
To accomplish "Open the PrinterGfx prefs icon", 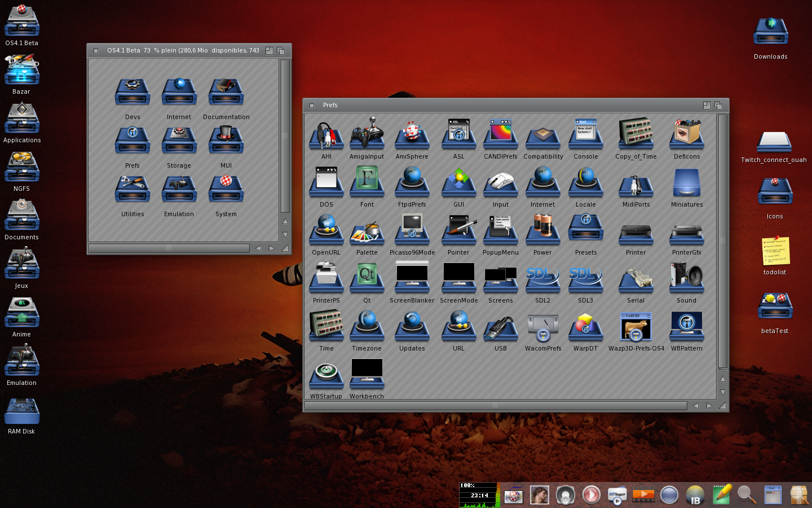I will coord(686,235).
